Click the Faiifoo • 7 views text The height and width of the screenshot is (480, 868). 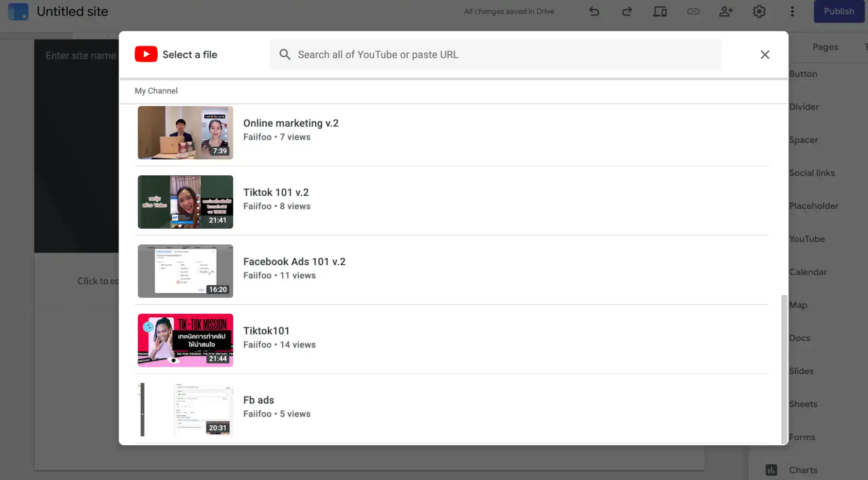click(277, 137)
